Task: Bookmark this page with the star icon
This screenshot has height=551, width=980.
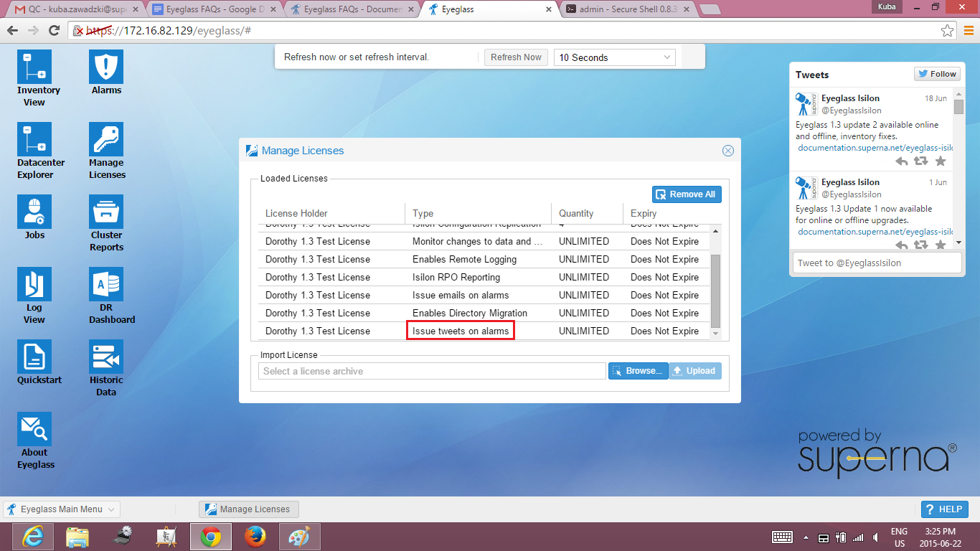Action: click(x=948, y=31)
